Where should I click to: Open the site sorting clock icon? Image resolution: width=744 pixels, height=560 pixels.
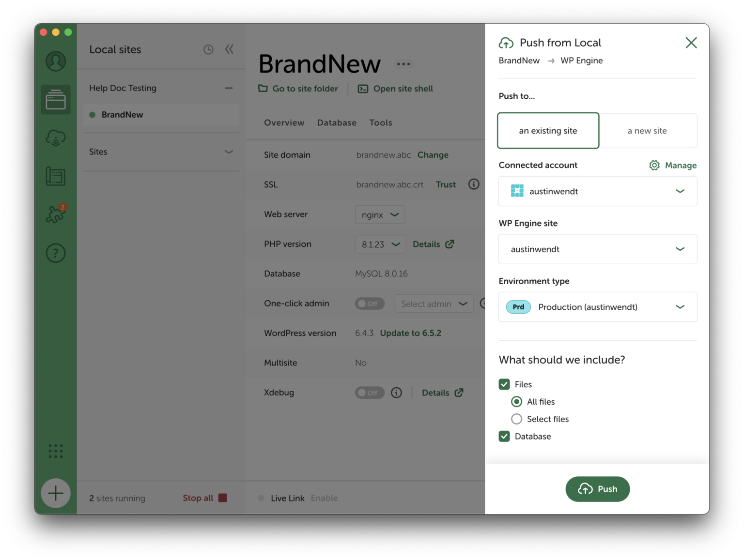click(208, 49)
